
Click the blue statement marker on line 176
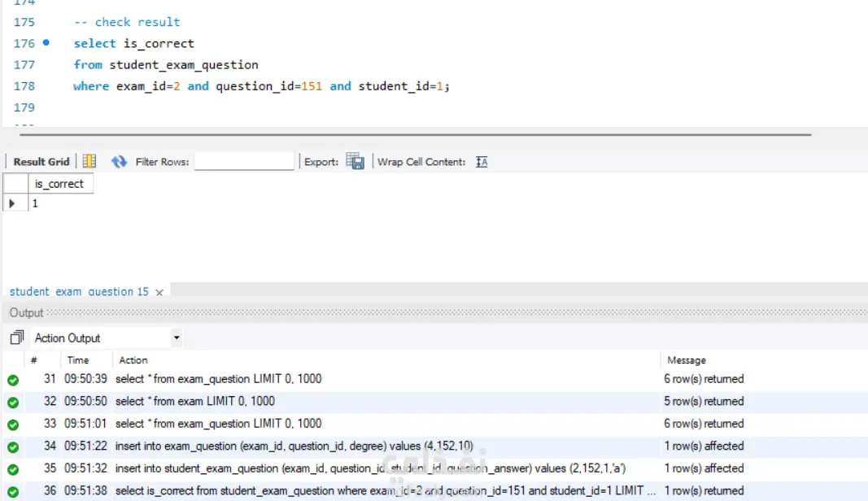[46, 42]
